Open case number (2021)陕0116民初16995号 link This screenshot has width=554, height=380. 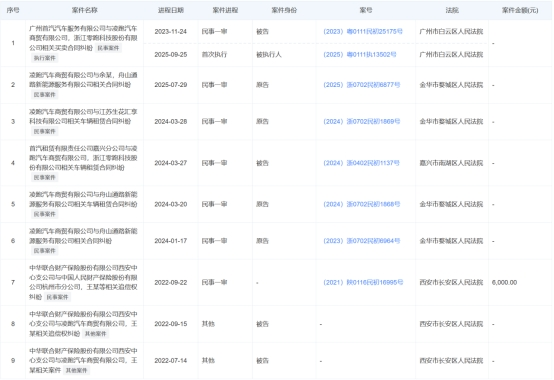point(363,282)
